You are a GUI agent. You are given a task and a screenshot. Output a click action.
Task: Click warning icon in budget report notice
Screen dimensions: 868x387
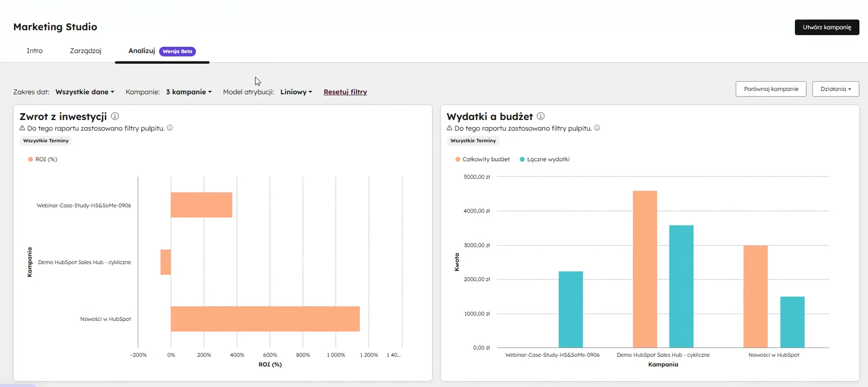click(449, 128)
